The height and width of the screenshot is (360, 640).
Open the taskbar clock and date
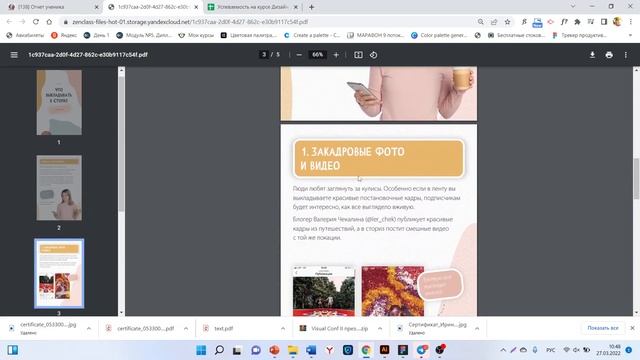pyautogui.click(x=608, y=350)
